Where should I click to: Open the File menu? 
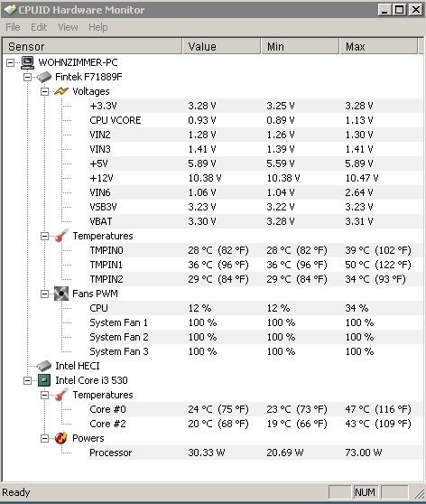pos(13,27)
